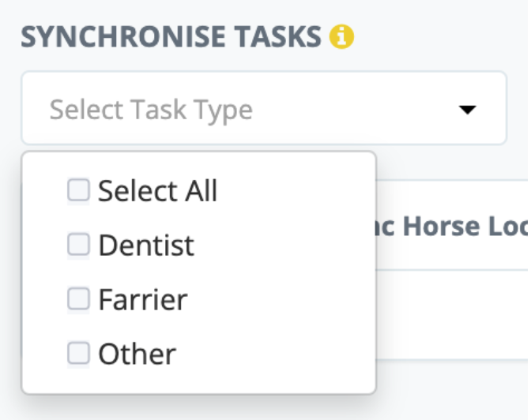Check the Farrier checkbox
This screenshot has height=420, width=531.
(78, 299)
